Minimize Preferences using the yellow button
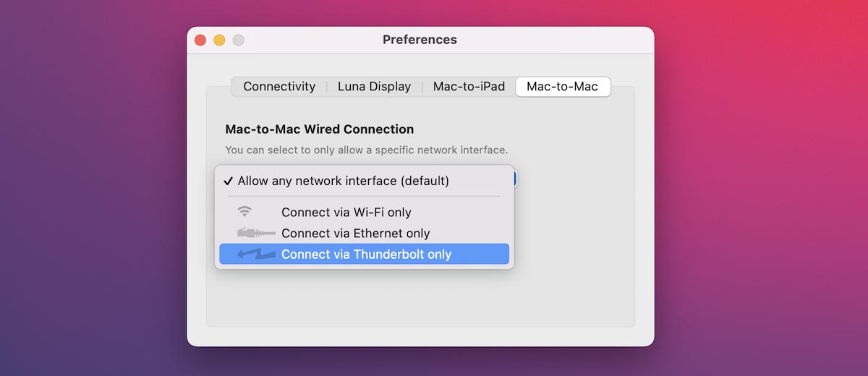Viewport: 868px width, 376px height. click(219, 40)
